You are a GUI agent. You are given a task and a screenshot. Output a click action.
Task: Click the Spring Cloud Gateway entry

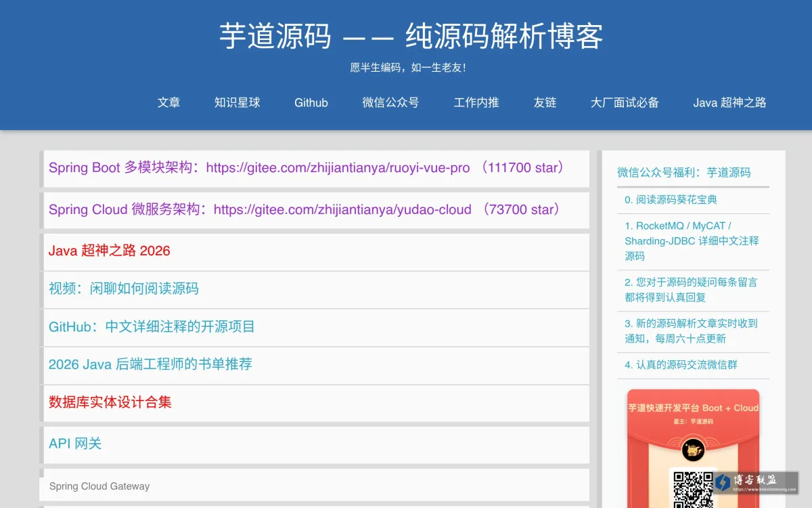pos(99,486)
